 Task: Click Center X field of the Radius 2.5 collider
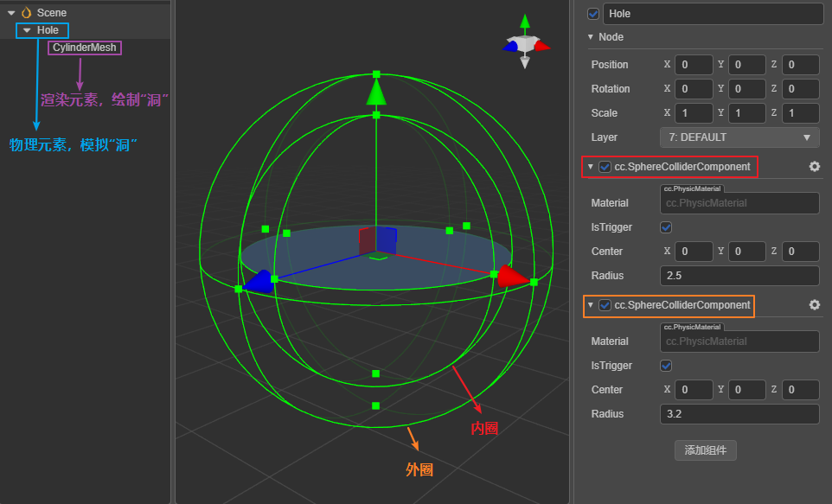pyautogui.click(x=694, y=252)
